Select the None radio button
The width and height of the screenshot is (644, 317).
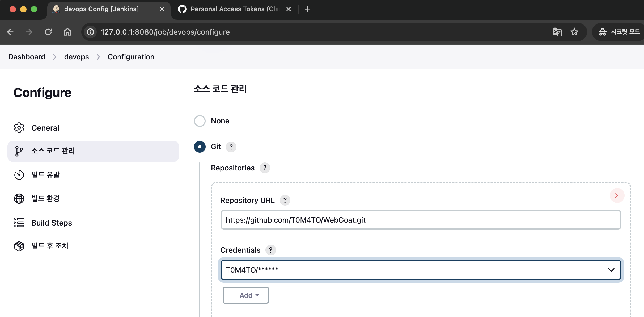(200, 121)
